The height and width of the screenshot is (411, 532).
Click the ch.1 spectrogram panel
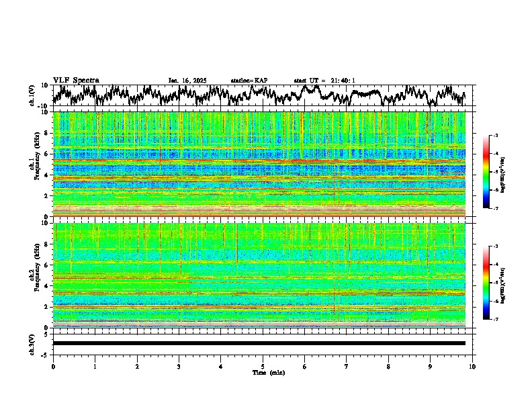click(259, 164)
